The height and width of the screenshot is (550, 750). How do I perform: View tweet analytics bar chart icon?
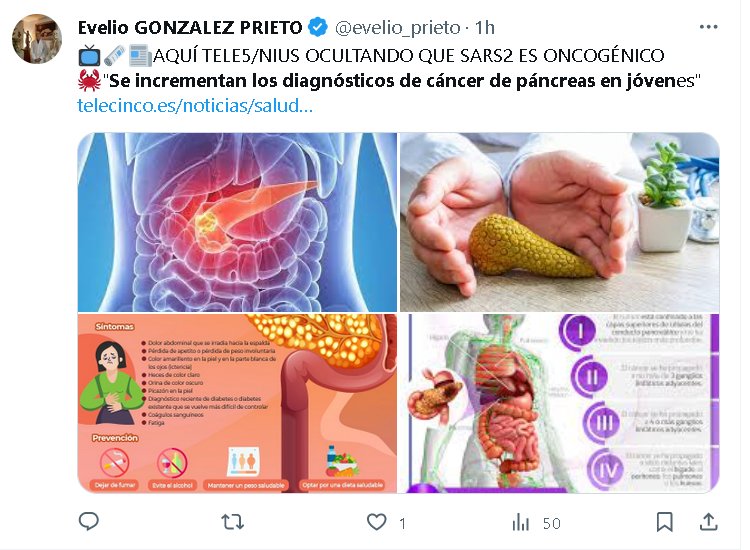(x=520, y=522)
